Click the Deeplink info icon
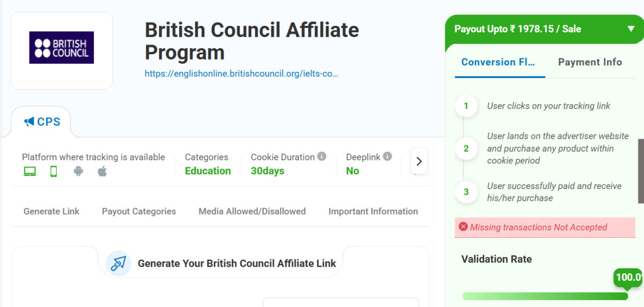Screen dimensions: 644x307 pos(387,157)
